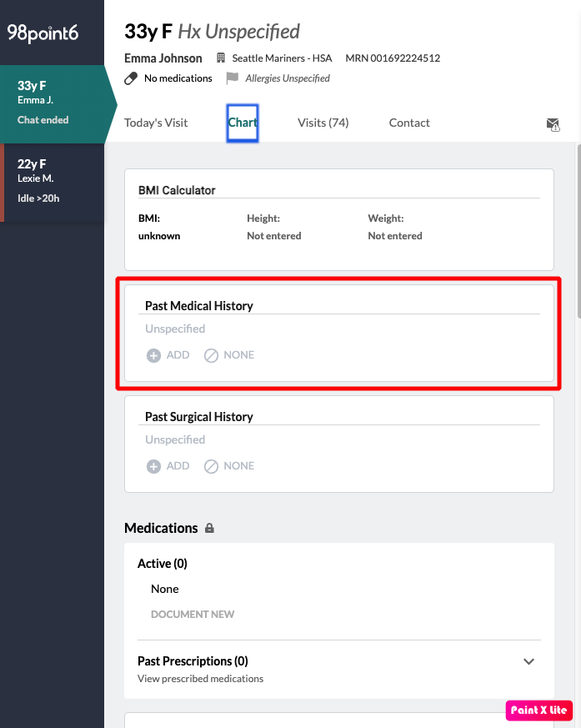The width and height of the screenshot is (581, 728).
Task: Click the vertical scrollbar
Action: pos(577,233)
